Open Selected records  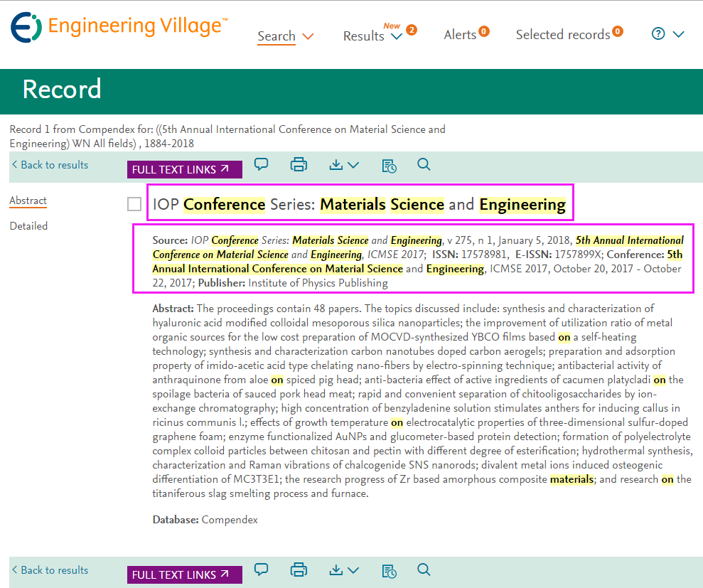(563, 35)
